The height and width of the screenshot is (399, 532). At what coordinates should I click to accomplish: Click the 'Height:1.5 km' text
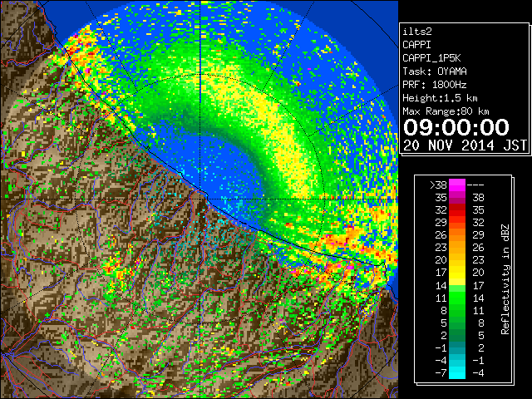point(440,98)
